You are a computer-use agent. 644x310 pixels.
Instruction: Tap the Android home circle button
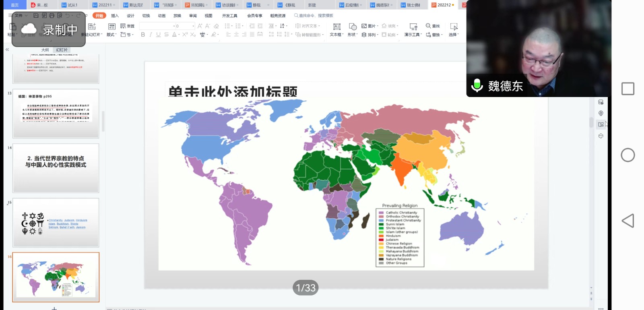coord(627,155)
